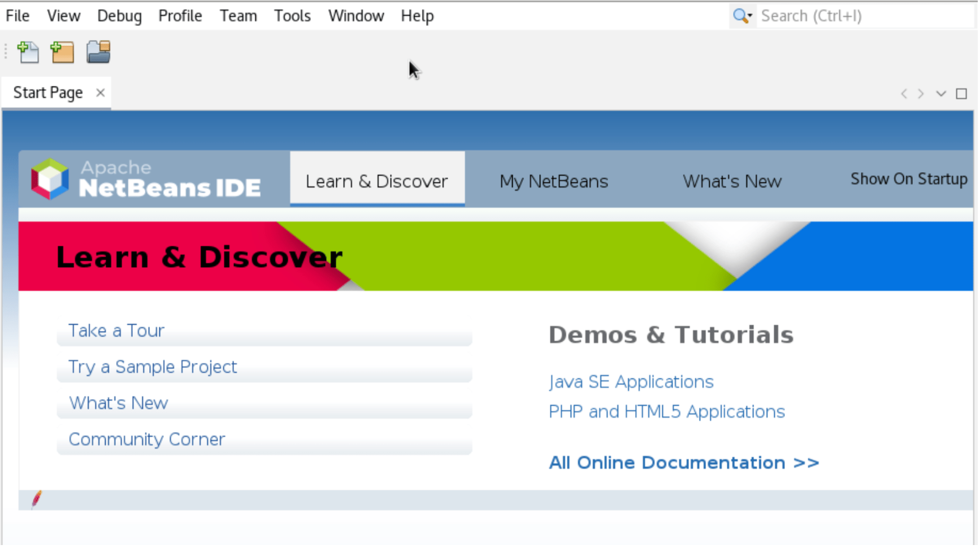Open the search type dropdown beside the magnifier
Screen dimensions: 980x549
tap(749, 17)
